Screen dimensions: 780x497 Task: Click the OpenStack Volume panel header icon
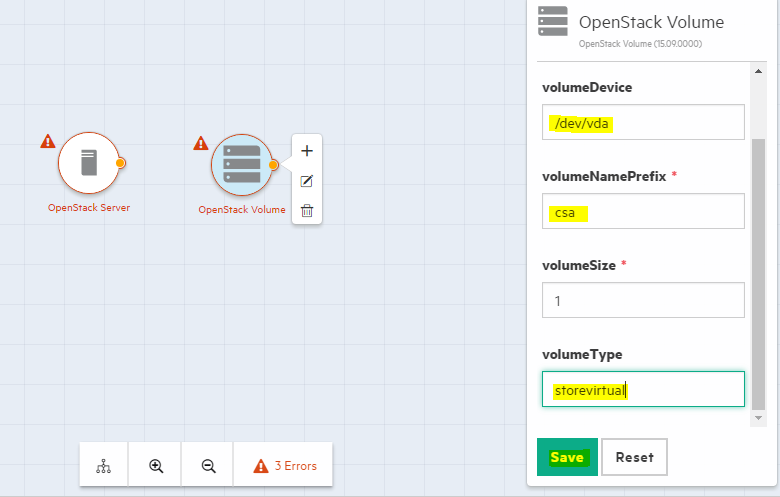click(553, 21)
